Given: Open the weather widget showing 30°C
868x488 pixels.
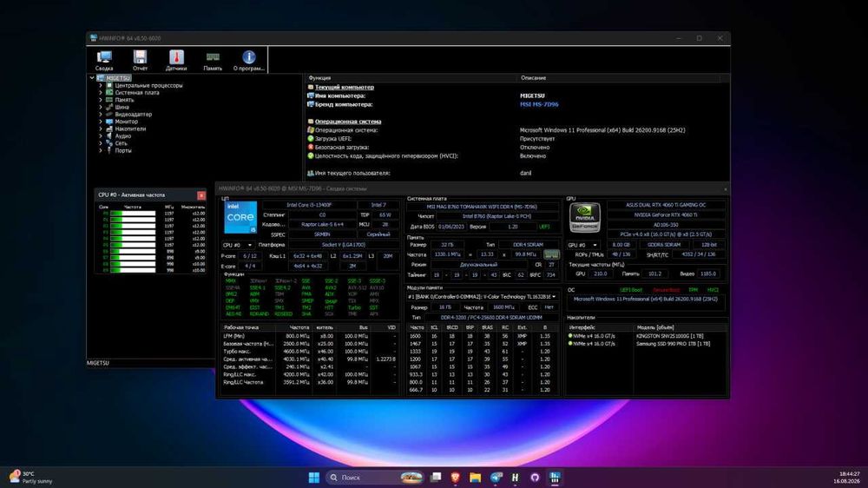Looking at the screenshot, I should pyautogui.click(x=30, y=478).
